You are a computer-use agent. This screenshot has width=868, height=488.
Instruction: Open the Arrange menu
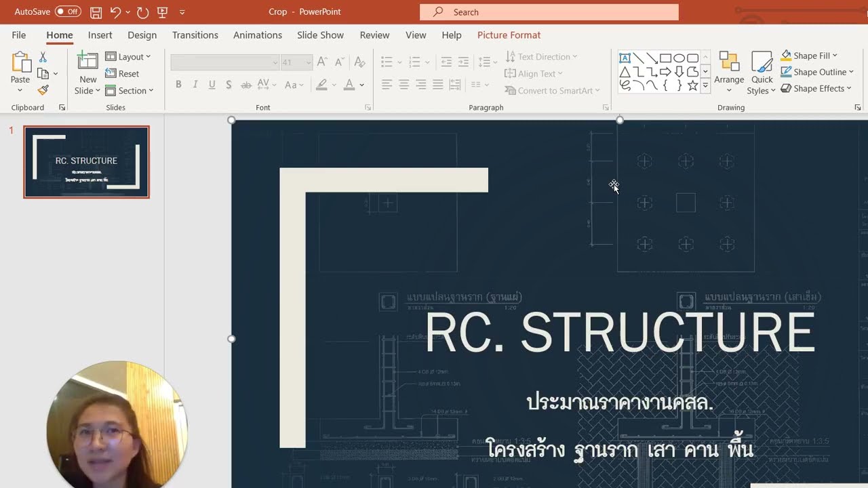coord(729,73)
